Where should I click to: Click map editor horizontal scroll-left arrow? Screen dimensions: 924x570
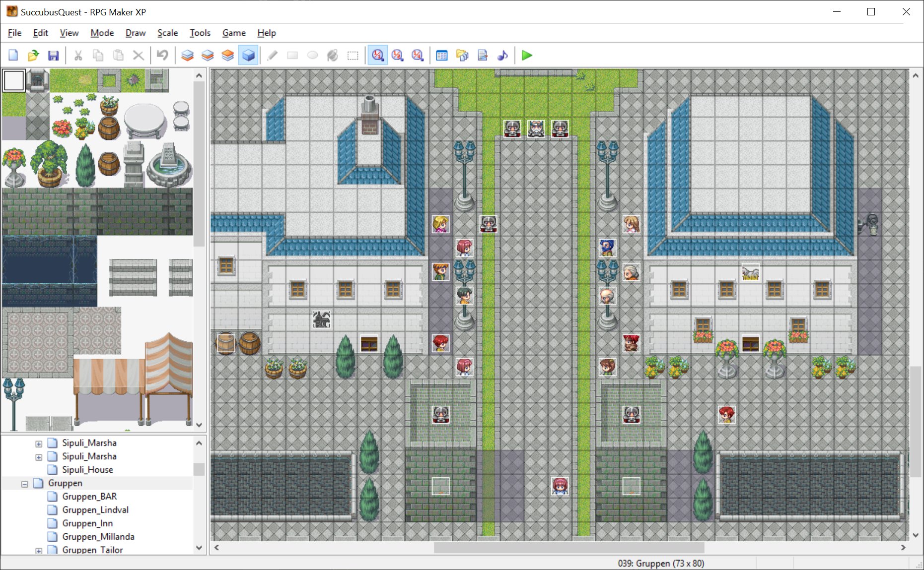point(216,548)
